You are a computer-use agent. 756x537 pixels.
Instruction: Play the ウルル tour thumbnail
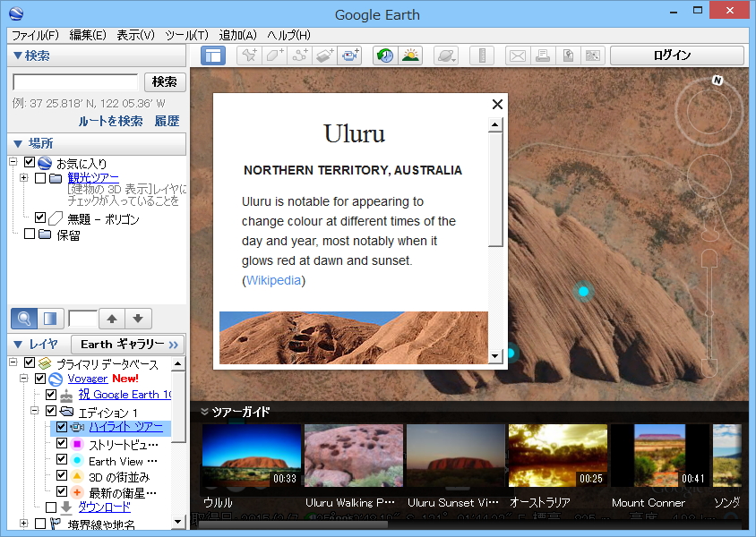tap(251, 456)
